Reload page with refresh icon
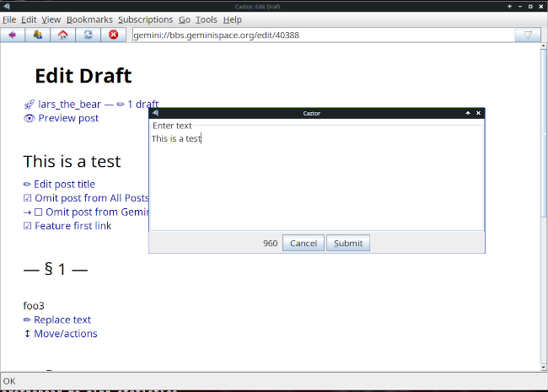Viewport: 548px width, 392px height. point(88,35)
